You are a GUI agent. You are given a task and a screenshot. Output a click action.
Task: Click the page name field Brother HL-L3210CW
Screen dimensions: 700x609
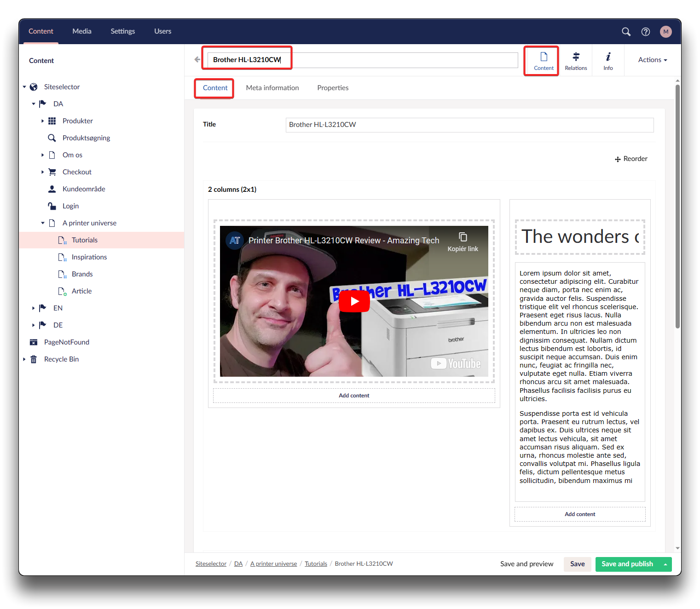[363, 60]
